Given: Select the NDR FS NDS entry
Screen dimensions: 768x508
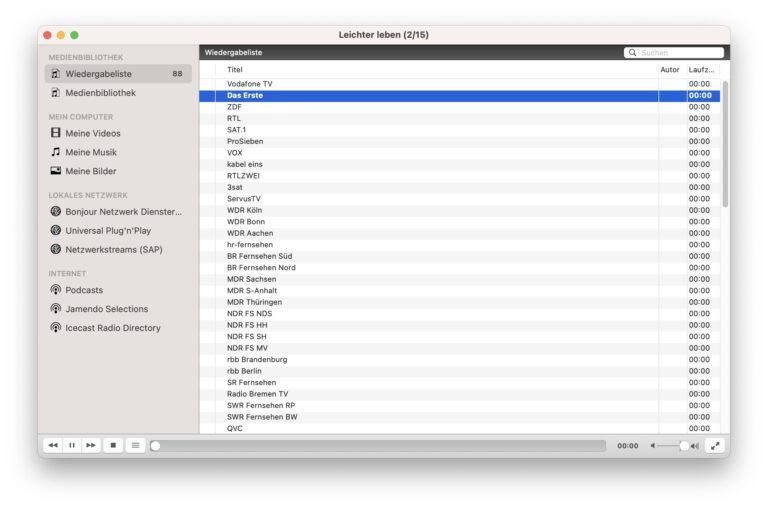Looking at the screenshot, I should coord(459,314).
